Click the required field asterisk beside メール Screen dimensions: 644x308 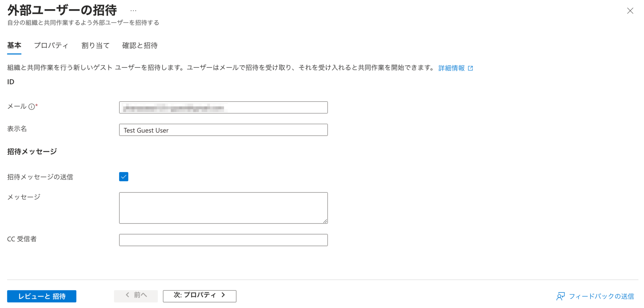(37, 104)
